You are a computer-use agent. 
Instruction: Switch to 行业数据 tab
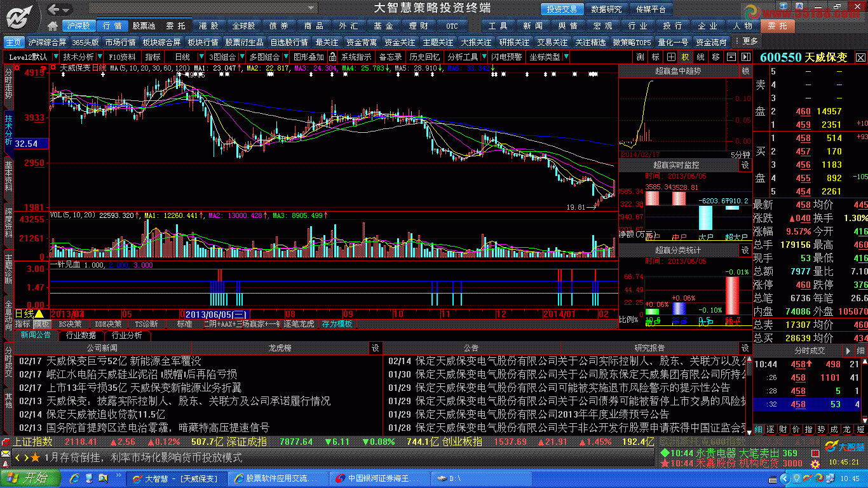[81, 335]
